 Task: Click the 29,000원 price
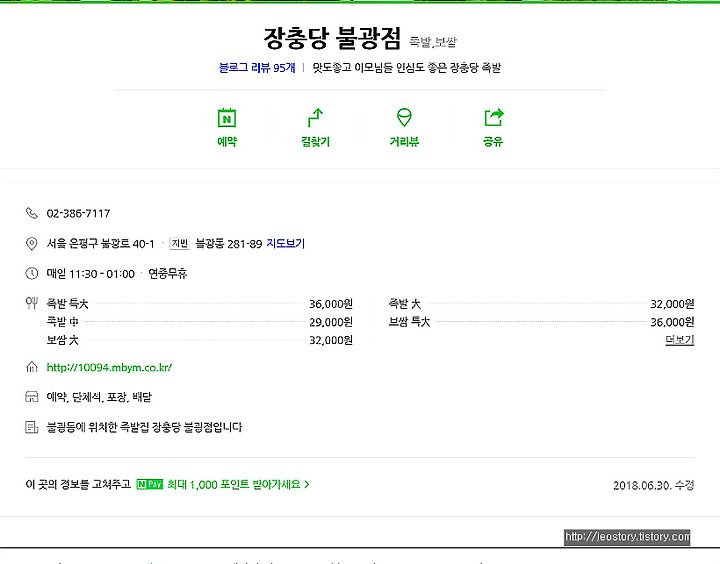[x=331, y=322]
